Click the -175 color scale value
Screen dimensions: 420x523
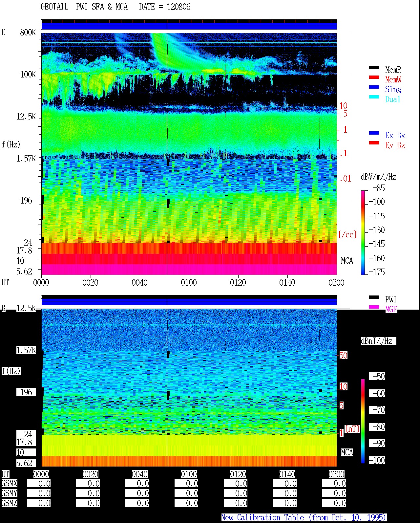377,272
